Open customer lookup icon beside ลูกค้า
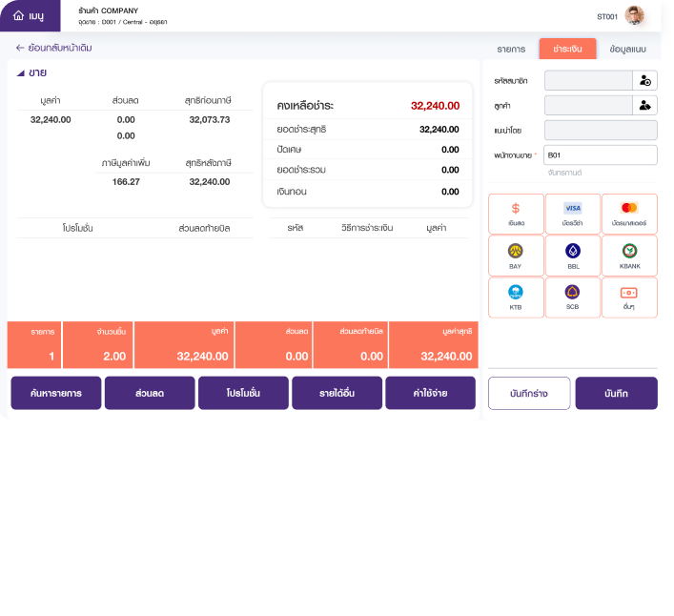The image size is (674, 616). click(x=645, y=105)
